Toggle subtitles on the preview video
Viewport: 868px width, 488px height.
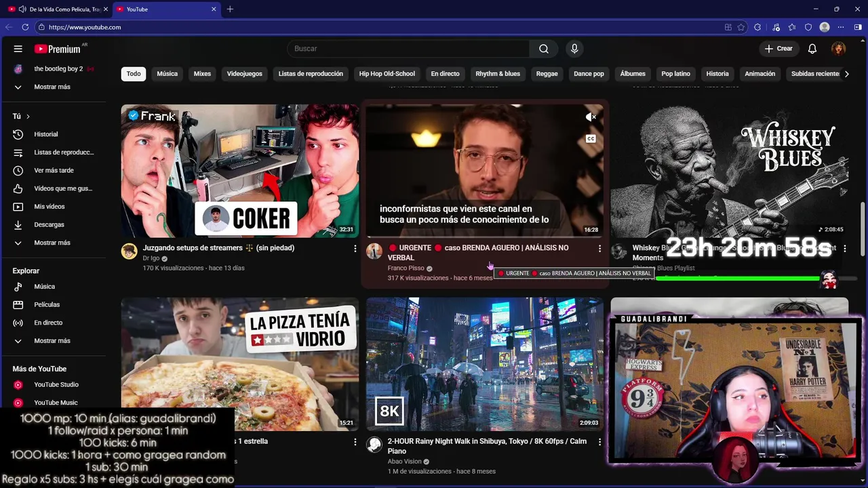pyautogui.click(x=591, y=139)
